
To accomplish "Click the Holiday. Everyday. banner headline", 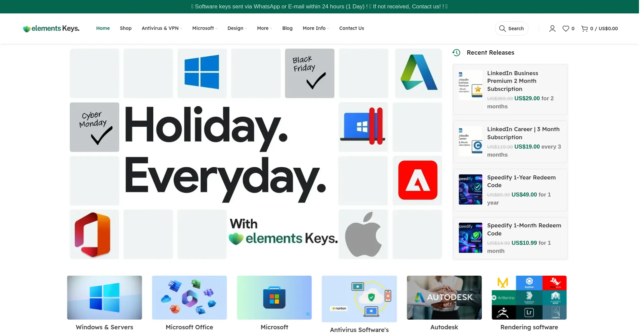I will (x=225, y=154).
